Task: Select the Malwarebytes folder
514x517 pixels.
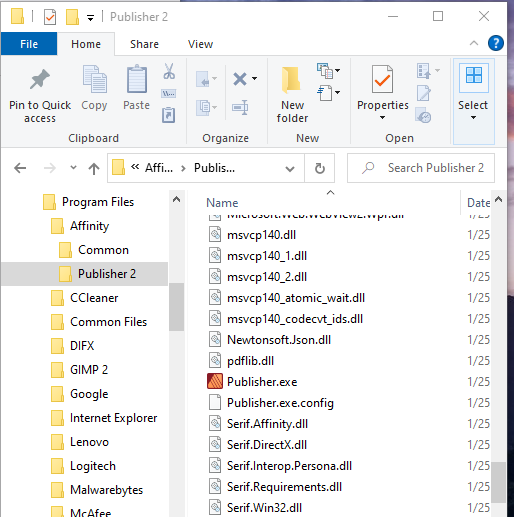Action: [106, 490]
